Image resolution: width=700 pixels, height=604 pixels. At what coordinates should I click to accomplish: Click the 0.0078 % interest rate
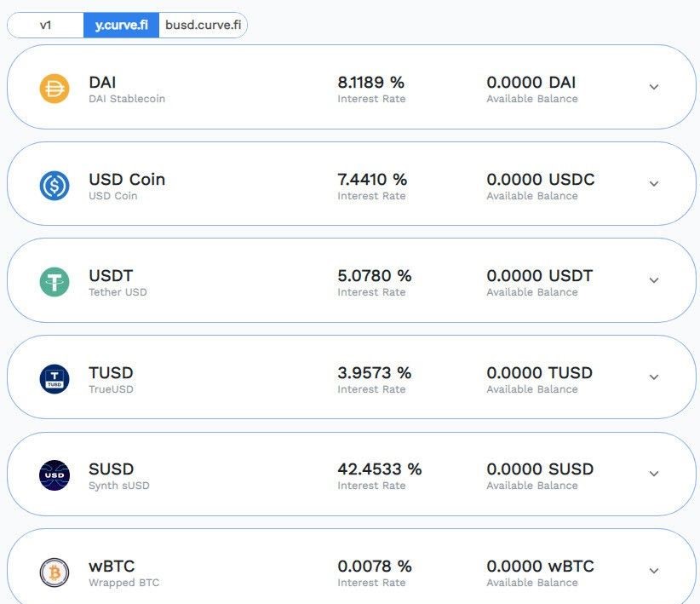tap(375, 566)
